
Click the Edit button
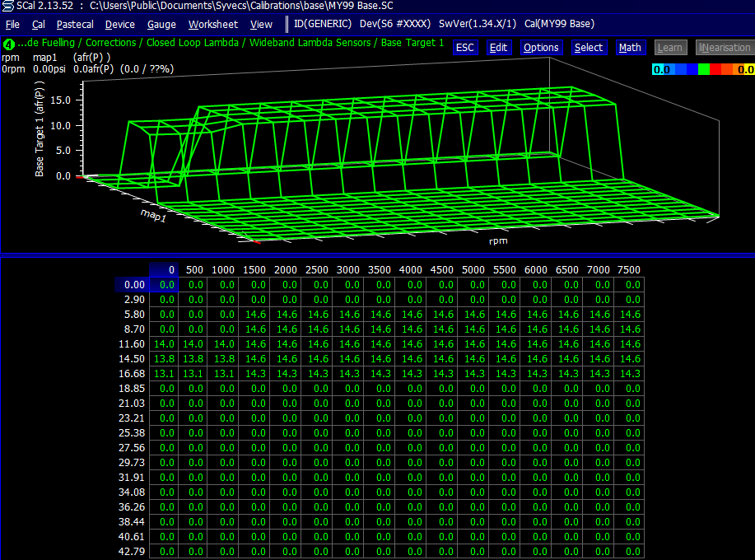click(x=498, y=48)
